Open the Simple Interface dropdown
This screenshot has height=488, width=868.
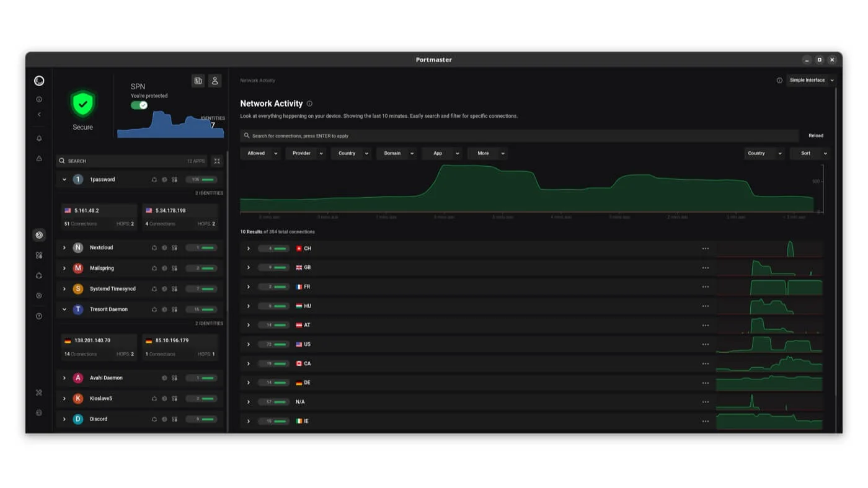pos(811,81)
